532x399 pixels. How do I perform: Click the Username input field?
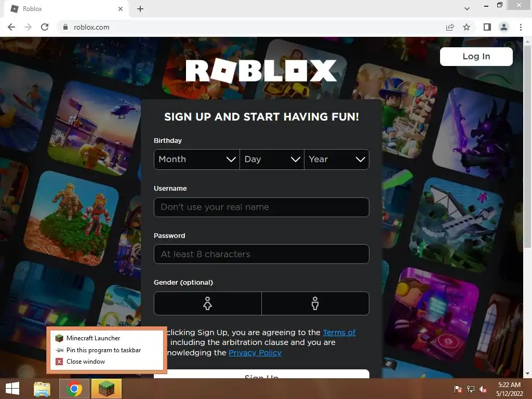[x=261, y=207]
